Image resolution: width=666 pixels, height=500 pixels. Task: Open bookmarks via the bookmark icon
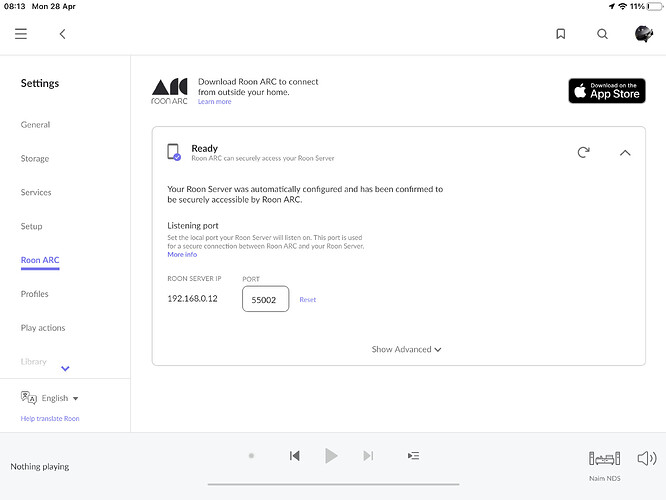click(x=561, y=34)
